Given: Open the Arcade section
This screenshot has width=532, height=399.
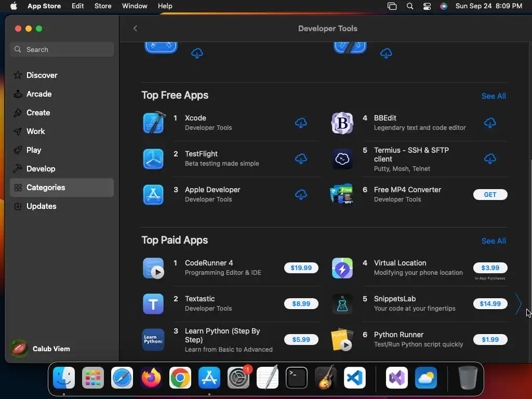Looking at the screenshot, I should pyautogui.click(x=62, y=94).
